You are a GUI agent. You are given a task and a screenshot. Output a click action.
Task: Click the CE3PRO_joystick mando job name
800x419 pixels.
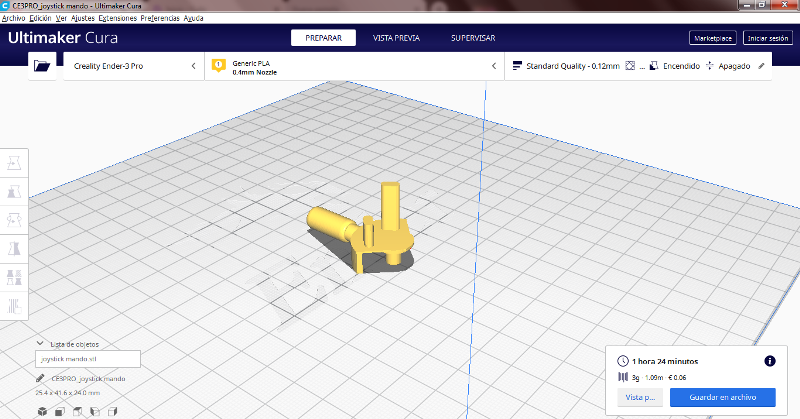pos(88,379)
